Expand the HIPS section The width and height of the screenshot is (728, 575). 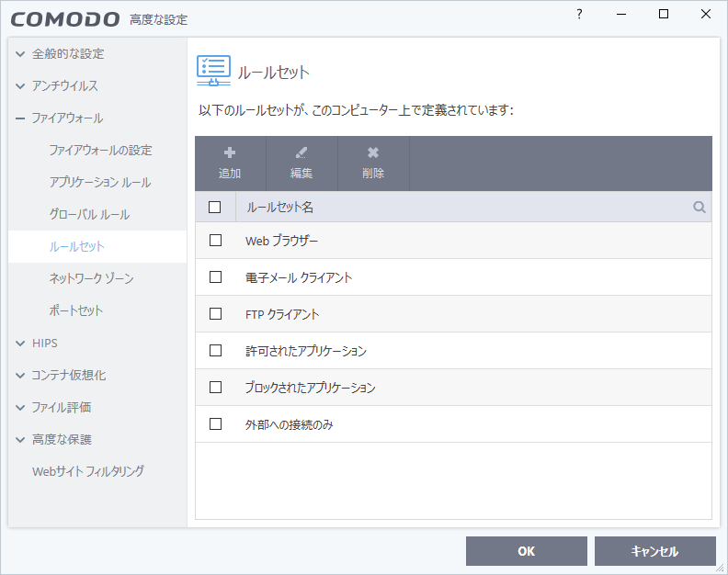(20, 344)
